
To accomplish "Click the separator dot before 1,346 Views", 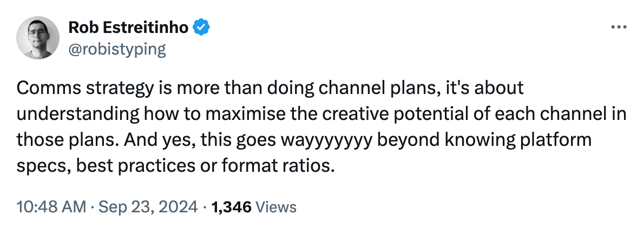I will point(204,207).
